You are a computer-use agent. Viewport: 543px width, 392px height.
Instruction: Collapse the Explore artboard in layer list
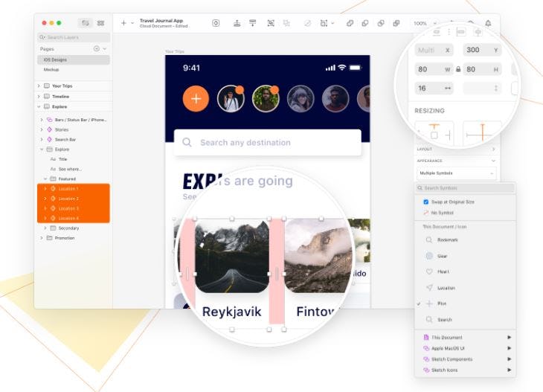click(x=39, y=106)
